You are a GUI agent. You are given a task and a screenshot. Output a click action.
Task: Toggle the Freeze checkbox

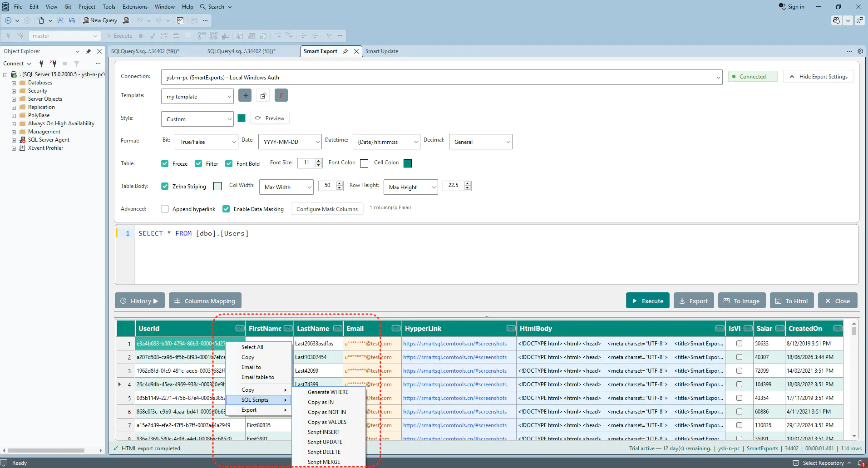[165, 163]
